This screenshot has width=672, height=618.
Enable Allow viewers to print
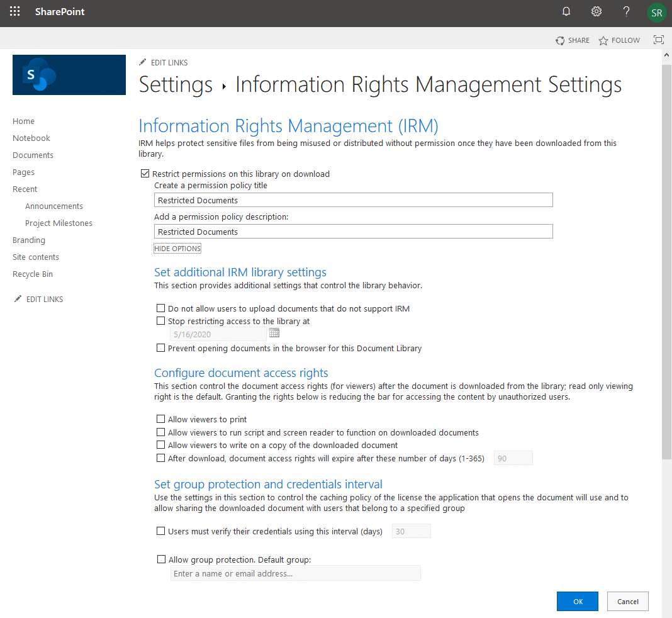[x=161, y=419]
